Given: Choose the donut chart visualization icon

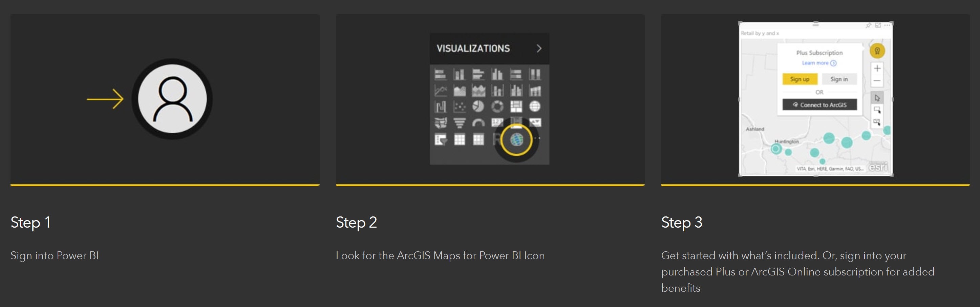Looking at the screenshot, I should pos(497,107).
